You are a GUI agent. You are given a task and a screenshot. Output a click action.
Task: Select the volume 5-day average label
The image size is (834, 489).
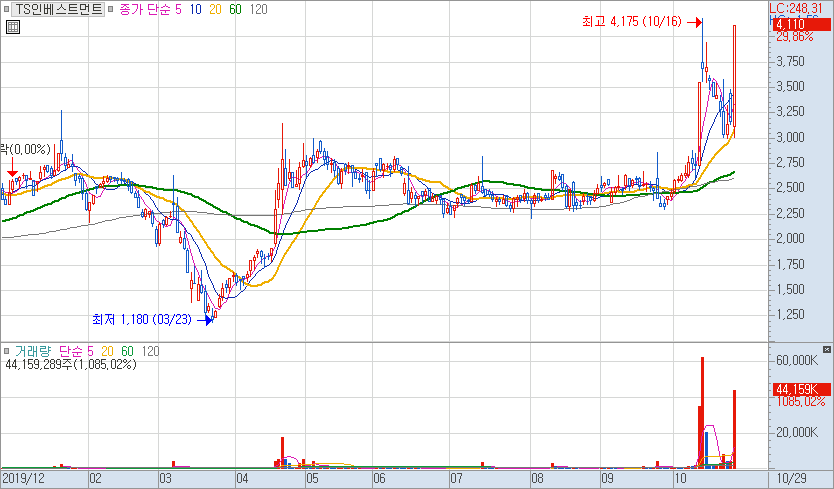point(90,351)
